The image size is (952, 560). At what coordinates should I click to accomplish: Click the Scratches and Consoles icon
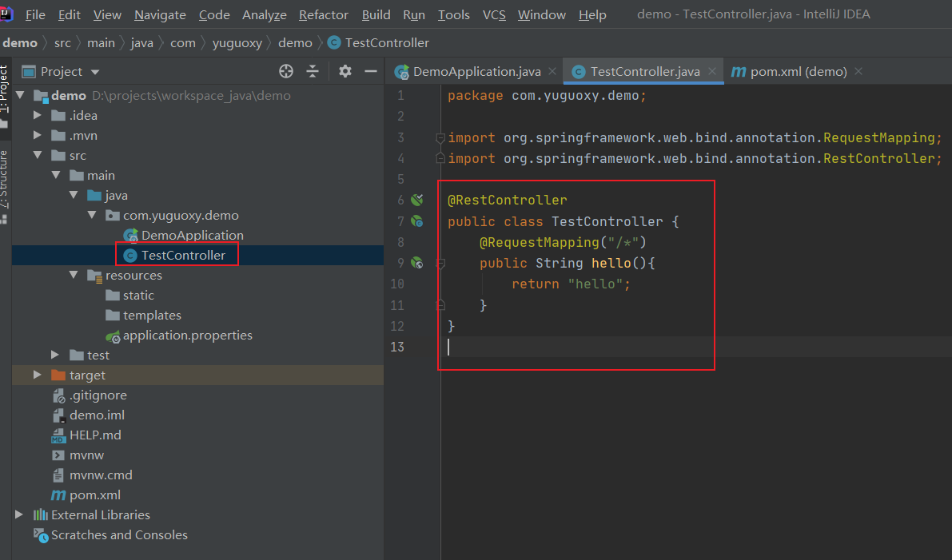tap(41, 535)
